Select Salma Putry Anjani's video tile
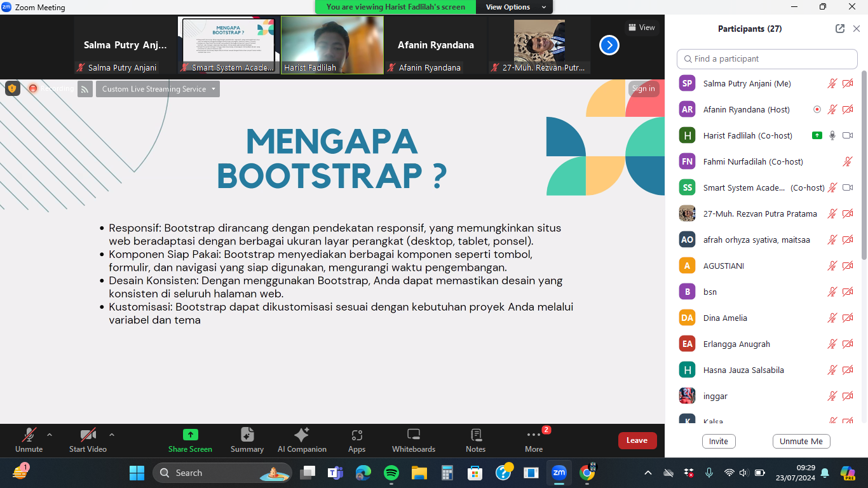 click(125, 45)
